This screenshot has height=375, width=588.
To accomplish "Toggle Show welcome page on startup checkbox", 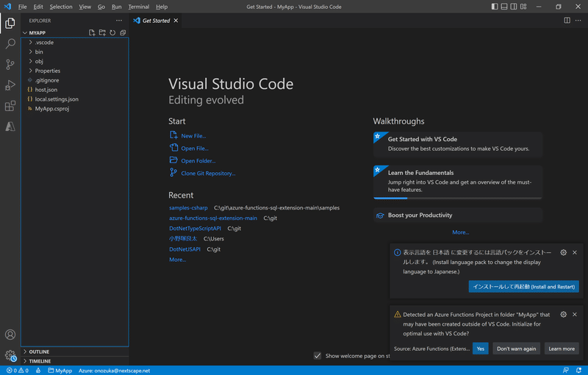I will (318, 355).
